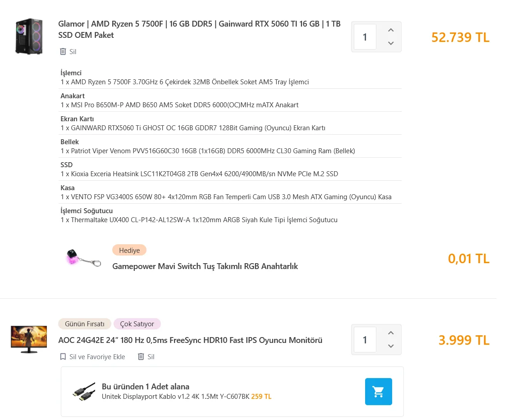
Task: Open the Glamor AMD Ryzen 5 7500F product title
Action: click(x=199, y=29)
